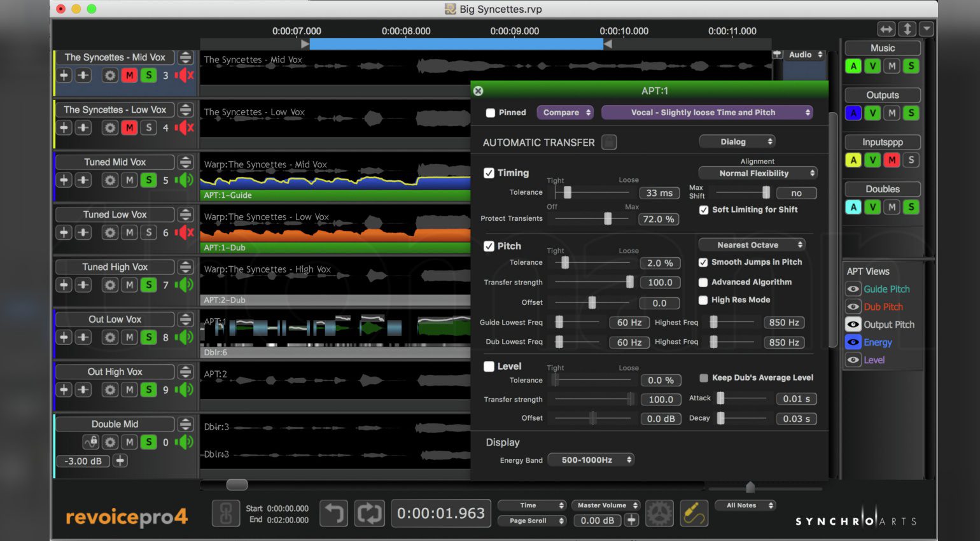Solo The Syncettes - Low Vox track
Image resolution: width=980 pixels, height=541 pixels.
pos(148,127)
